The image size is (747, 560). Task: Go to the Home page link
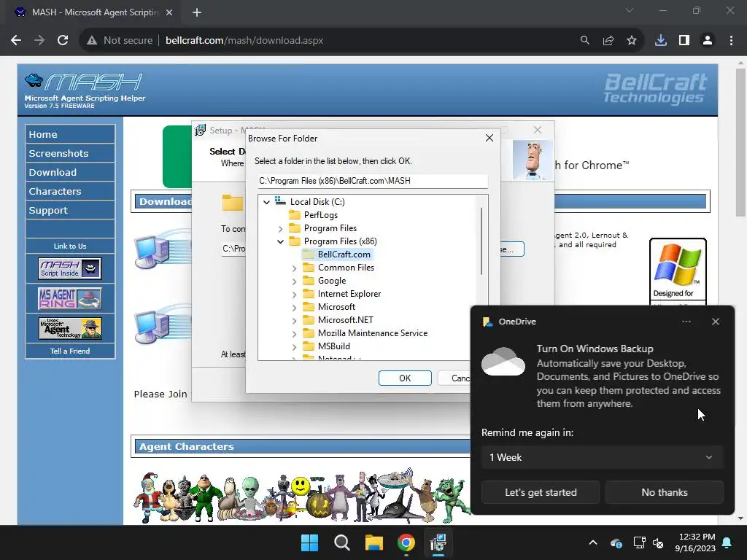tap(70, 134)
